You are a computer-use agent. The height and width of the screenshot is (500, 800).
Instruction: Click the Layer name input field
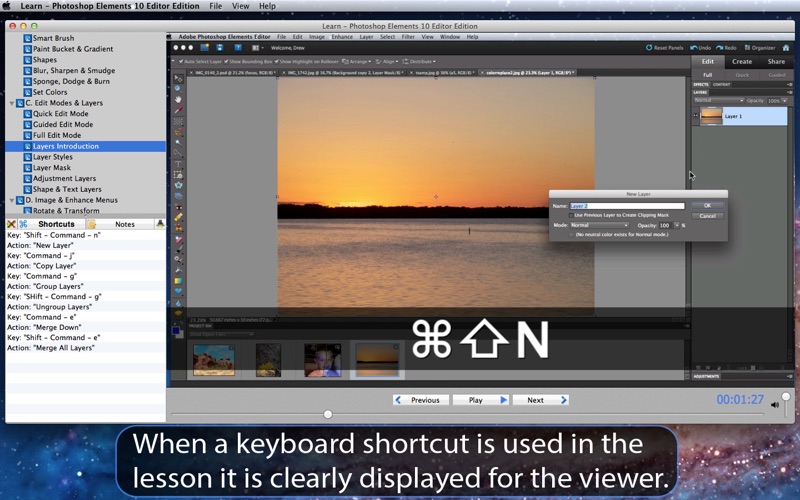coord(627,206)
